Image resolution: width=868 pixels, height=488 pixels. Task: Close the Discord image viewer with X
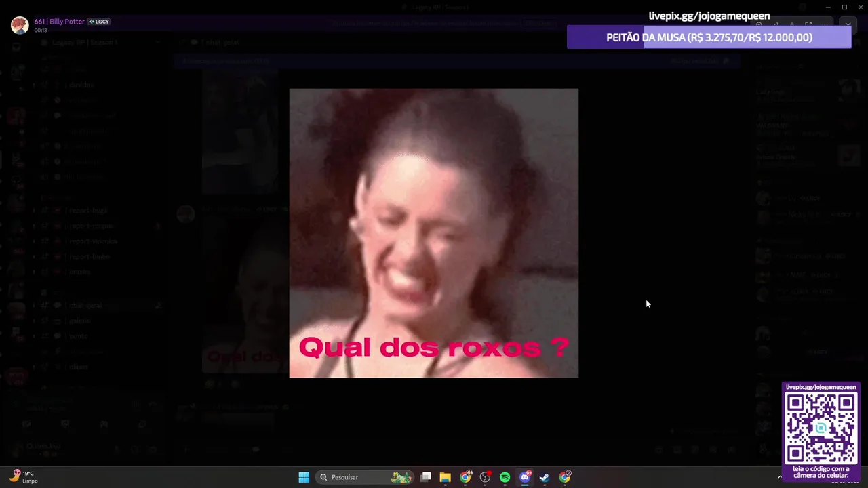coord(848,24)
